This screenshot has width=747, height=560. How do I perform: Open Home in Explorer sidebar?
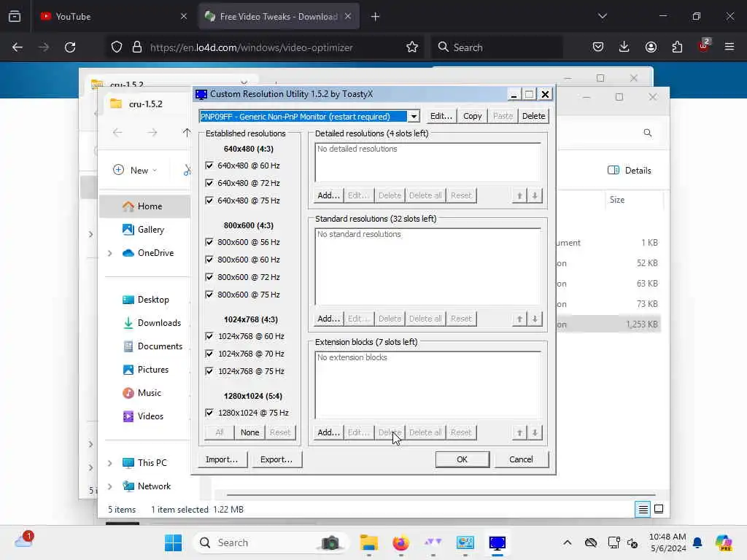(144, 206)
